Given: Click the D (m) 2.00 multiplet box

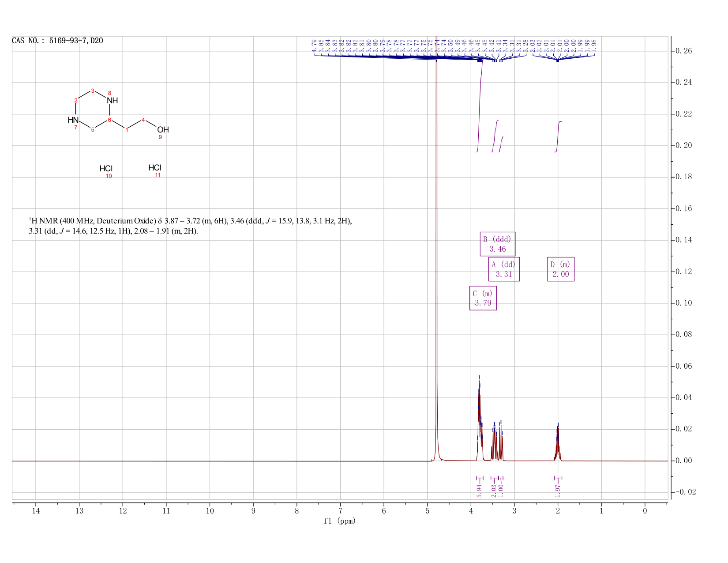Looking at the screenshot, I should click(560, 269).
